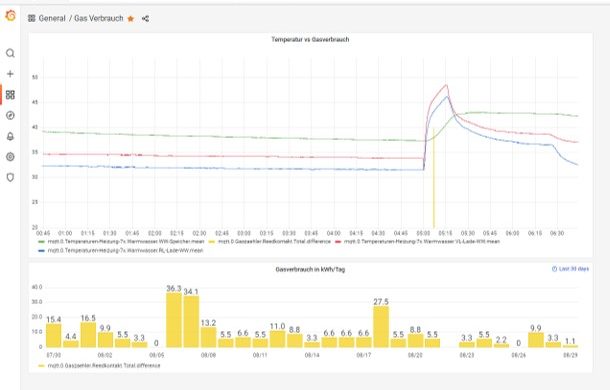Click y-axis label 50 in temperature chart

35,77
